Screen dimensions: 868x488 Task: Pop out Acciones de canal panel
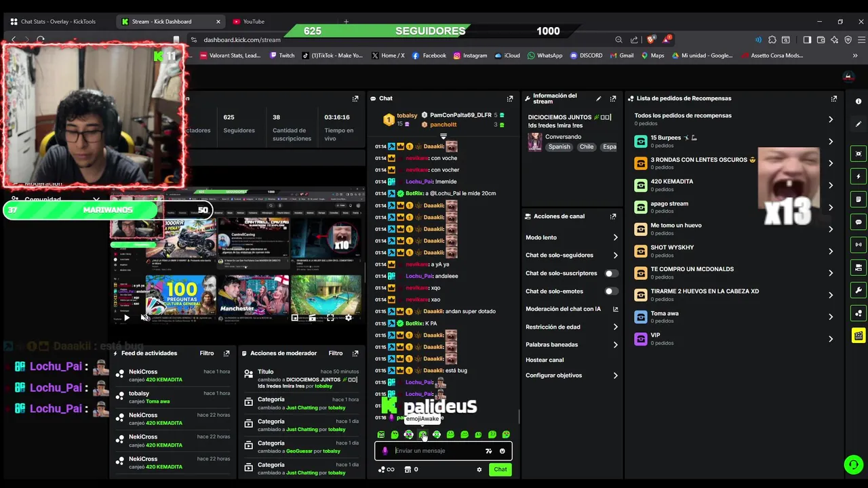pyautogui.click(x=613, y=216)
